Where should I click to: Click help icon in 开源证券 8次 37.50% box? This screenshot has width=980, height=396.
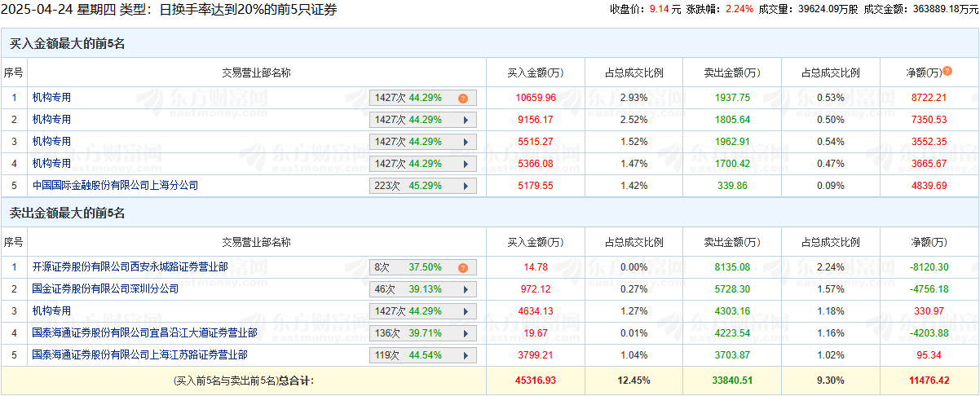click(x=463, y=267)
